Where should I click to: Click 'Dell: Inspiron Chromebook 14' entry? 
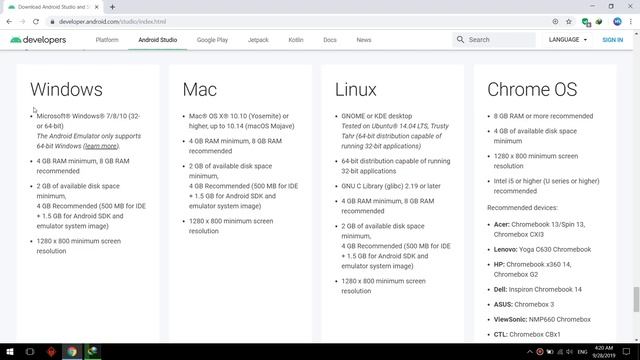538,289
